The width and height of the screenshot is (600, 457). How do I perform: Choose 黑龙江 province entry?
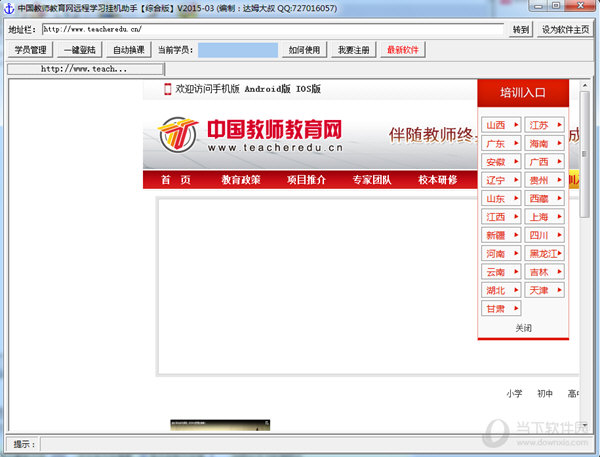(545, 253)
